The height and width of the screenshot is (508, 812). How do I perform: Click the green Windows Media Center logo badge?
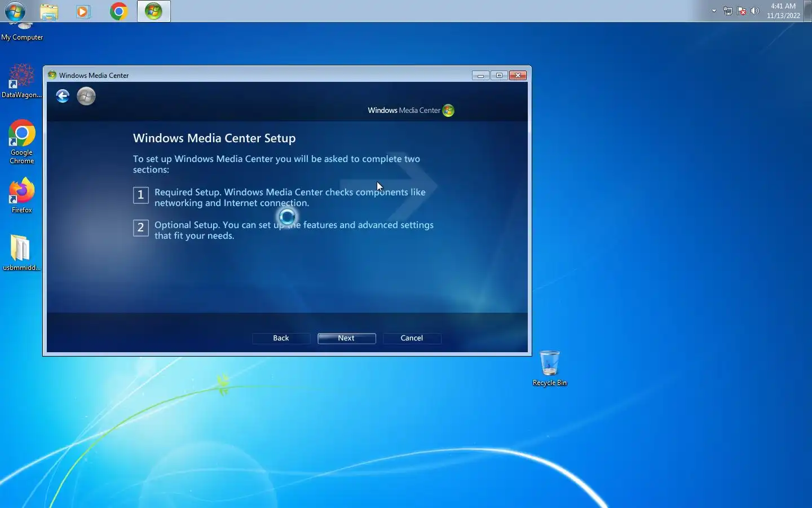448,111
